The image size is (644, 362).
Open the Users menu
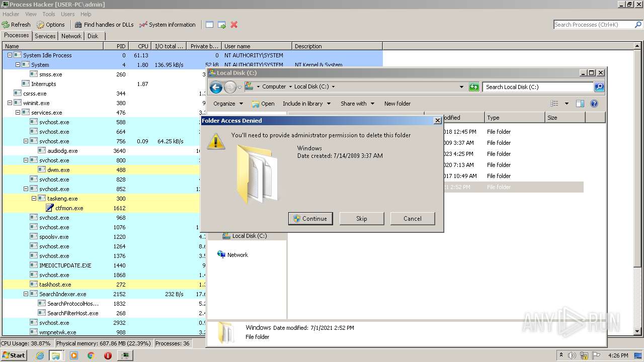(68, 14)
